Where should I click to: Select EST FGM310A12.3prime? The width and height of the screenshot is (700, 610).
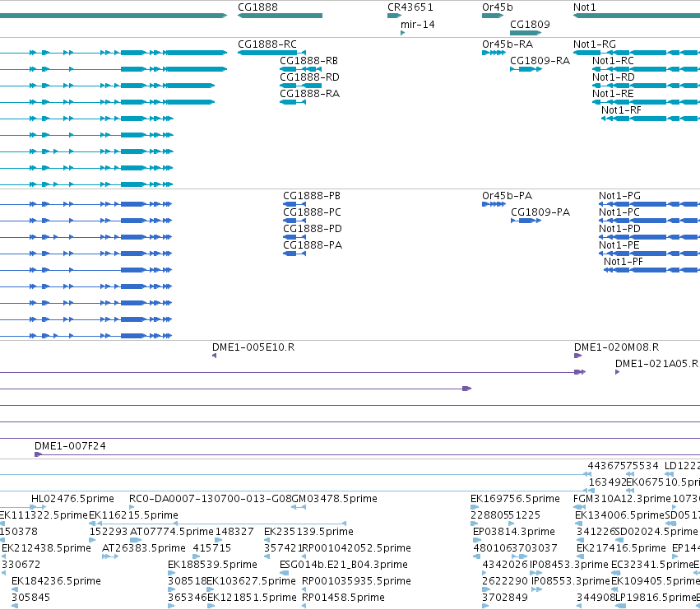click(579, 507)
